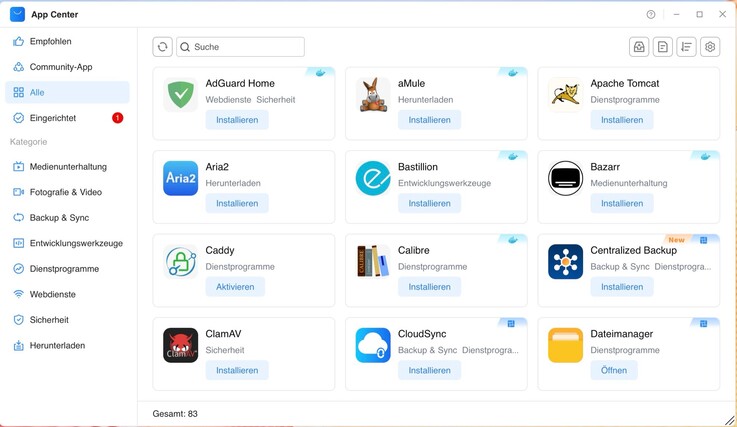Image resolution: width=737 pixels, height=427 pixels.
Task: Install Bazarr
Action: [x=622, y=203]
